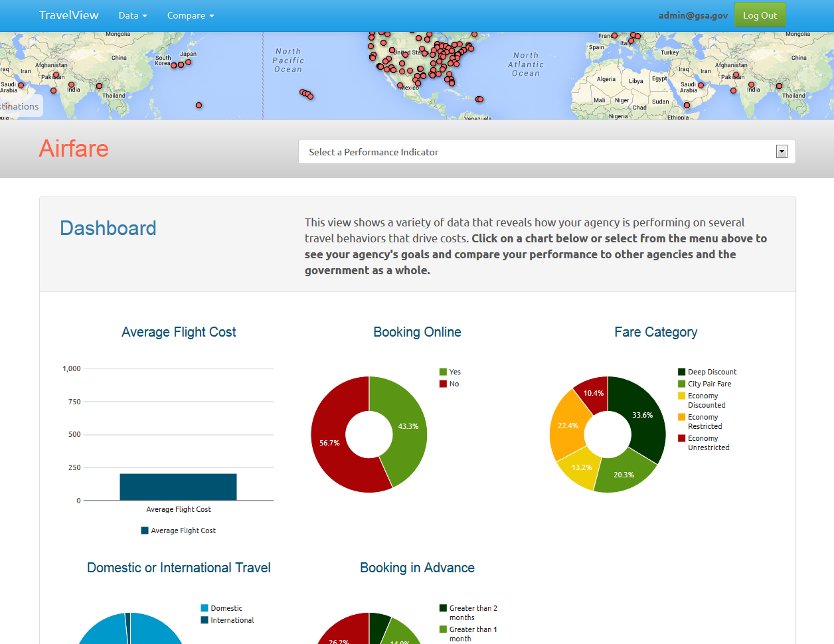Click the 22.4% Economy Restricted slice
Screen dimensions: 834x644
(x=566, y=426)
